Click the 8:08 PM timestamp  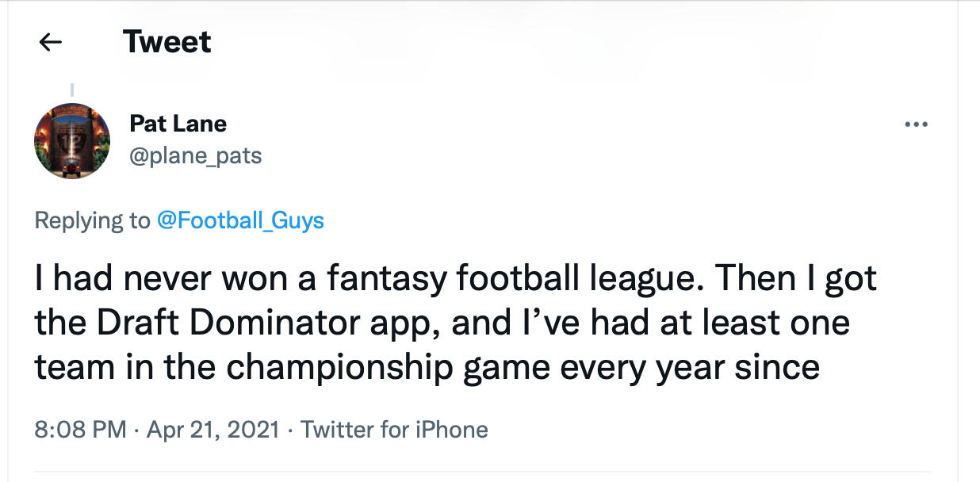pos(80,430)
